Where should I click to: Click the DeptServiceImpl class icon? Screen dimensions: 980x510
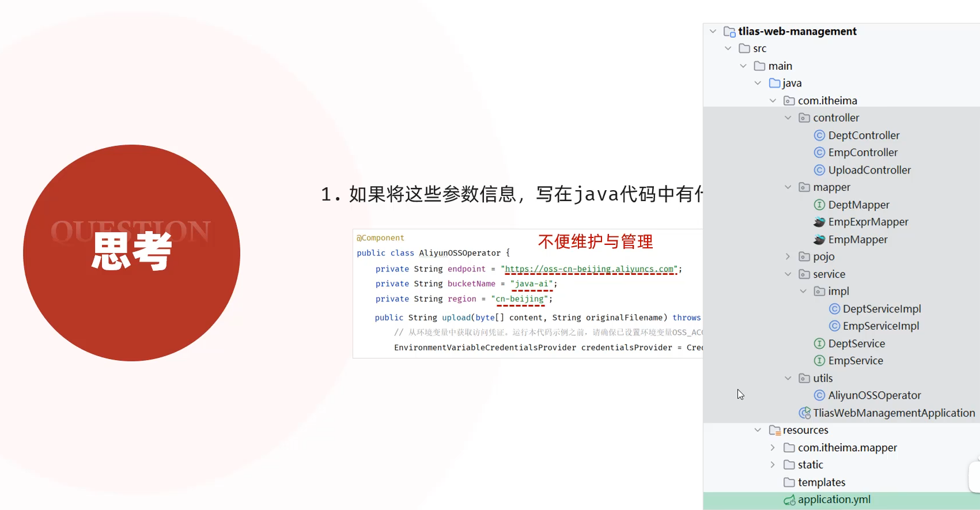tap(834, 309)
